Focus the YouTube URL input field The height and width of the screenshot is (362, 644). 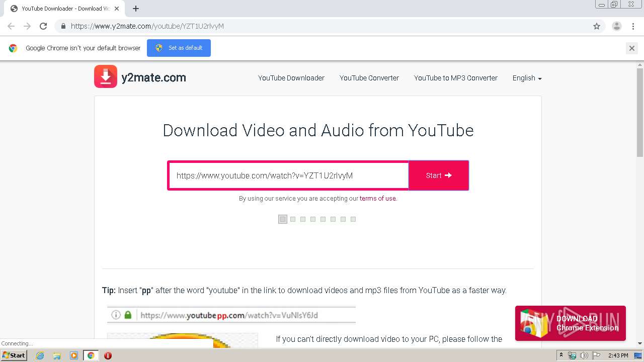pos(288,175)
